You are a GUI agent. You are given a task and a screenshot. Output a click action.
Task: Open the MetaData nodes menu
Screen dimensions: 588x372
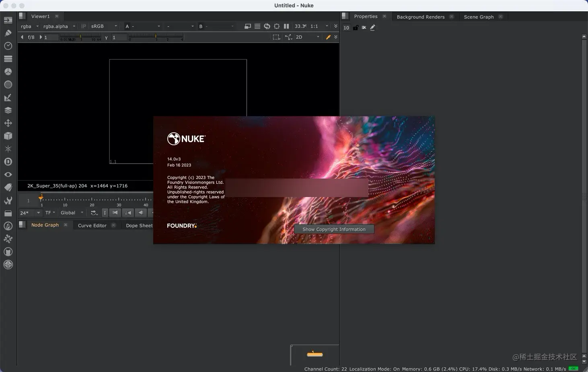(x=8, y=187)
